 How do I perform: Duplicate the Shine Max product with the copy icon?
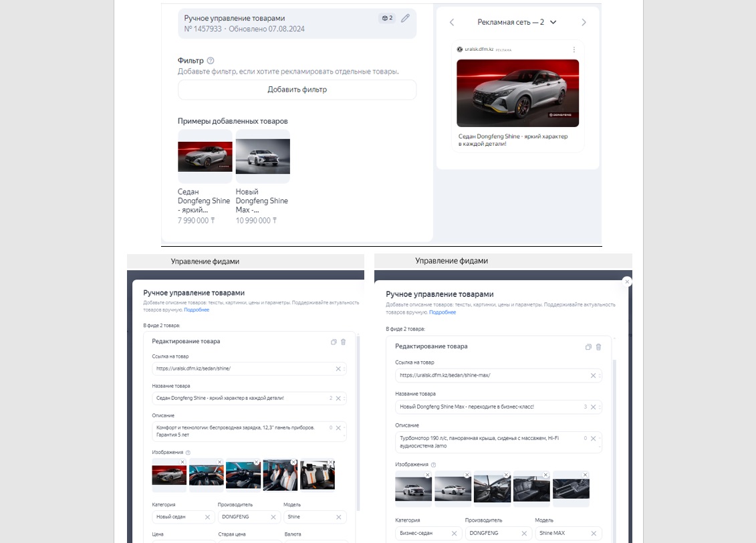(x=588, y=347)
